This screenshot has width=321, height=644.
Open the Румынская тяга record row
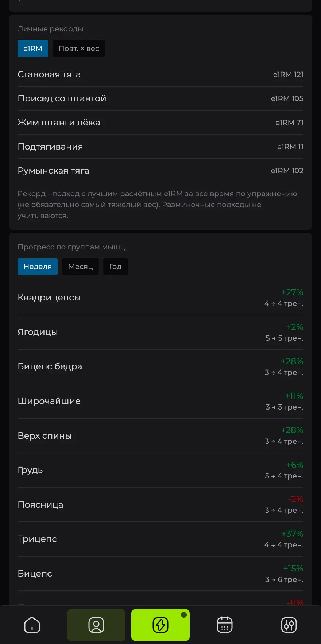[160, 171]
